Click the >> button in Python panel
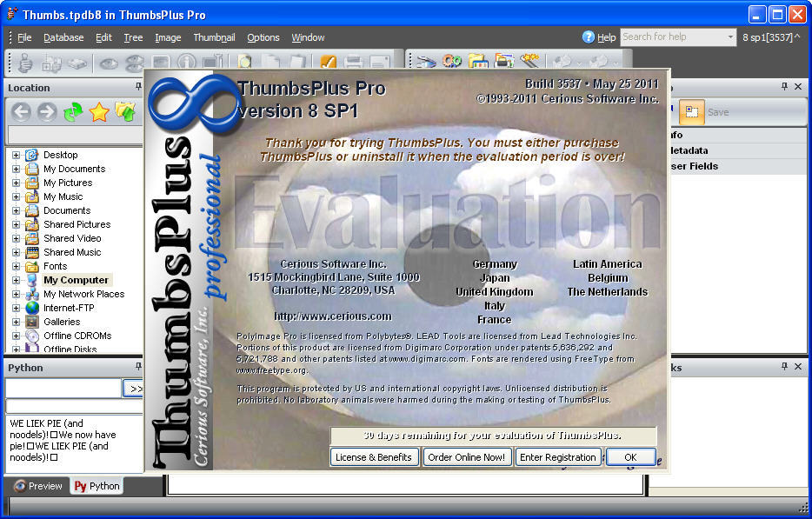This screenshot has width=812, height=519. 134,389
